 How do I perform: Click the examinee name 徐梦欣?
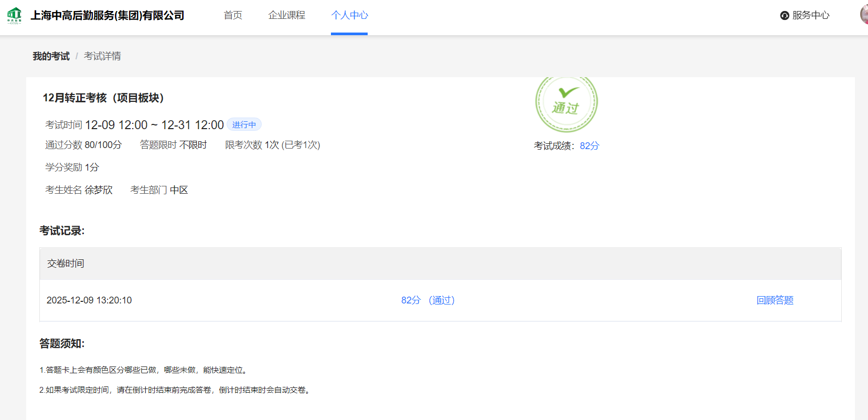pos(99,190)
